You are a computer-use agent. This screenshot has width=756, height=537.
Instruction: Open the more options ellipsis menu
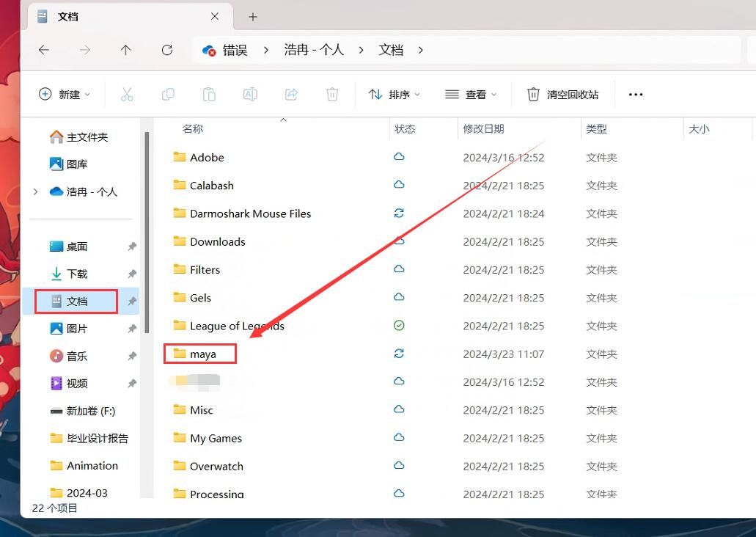(x=636, y=94)
